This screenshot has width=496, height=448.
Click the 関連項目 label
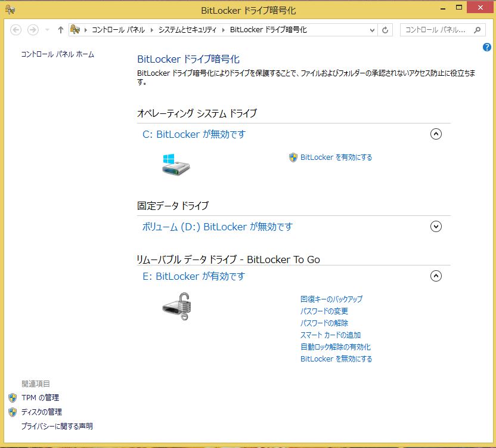(x=35, y=384)
